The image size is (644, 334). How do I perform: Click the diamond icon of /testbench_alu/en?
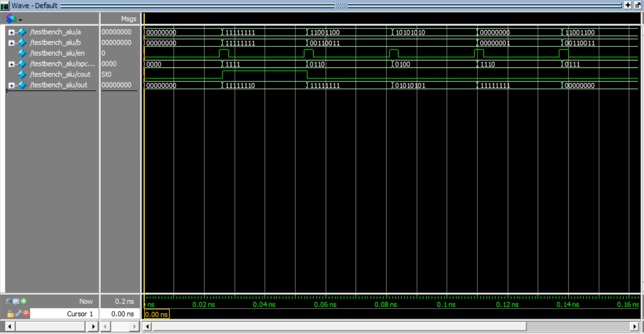click(x=22, y=53)
